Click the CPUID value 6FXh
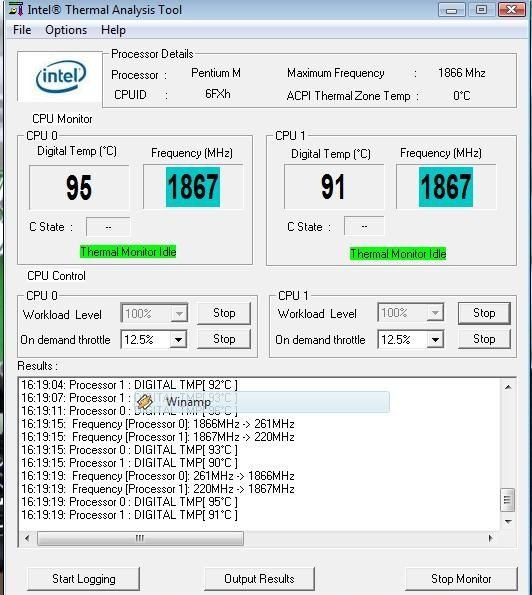The height and width of the screenshot is (595, 532). (x=218, y=94)
